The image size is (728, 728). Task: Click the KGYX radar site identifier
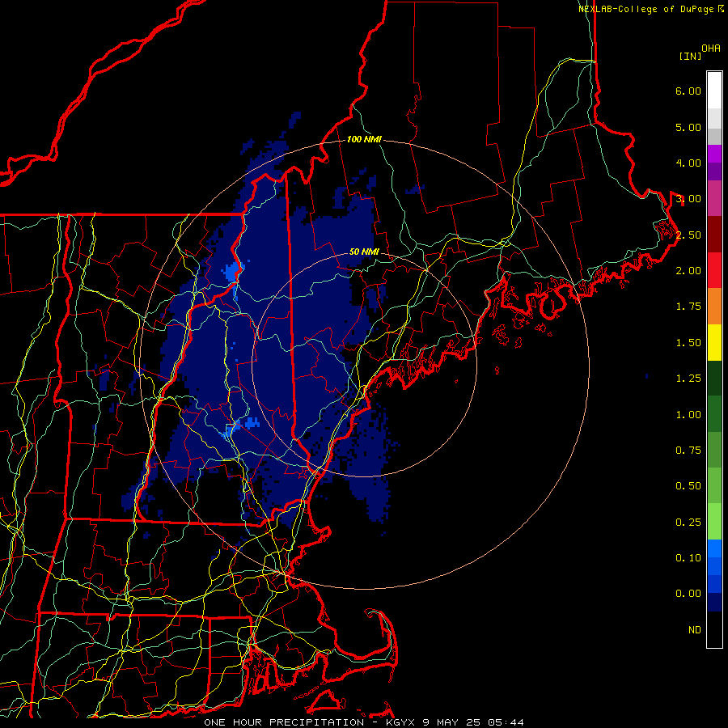[x=400, y=722]
